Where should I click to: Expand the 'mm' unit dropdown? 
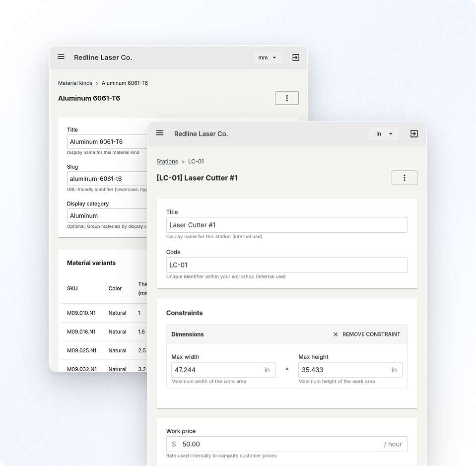tap(268, 58)
